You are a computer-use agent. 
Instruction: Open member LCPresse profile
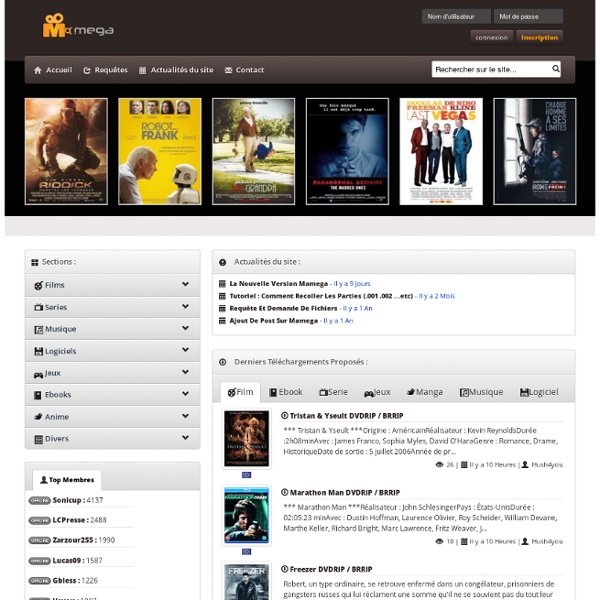[x=69, y=520]
